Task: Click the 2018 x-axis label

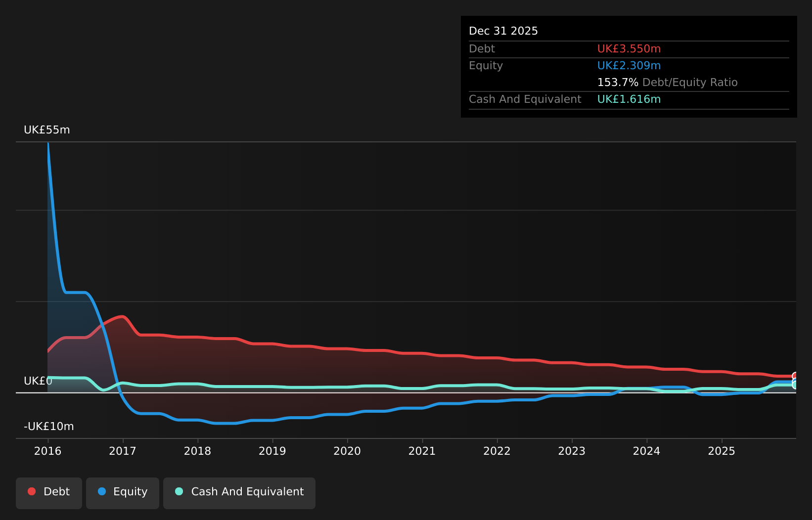Action: pos(197,451)
